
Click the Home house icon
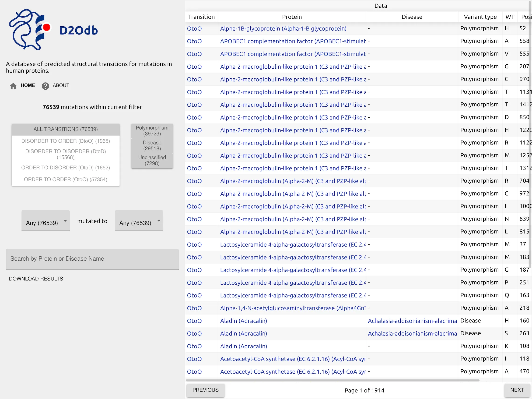pos(13,86)
